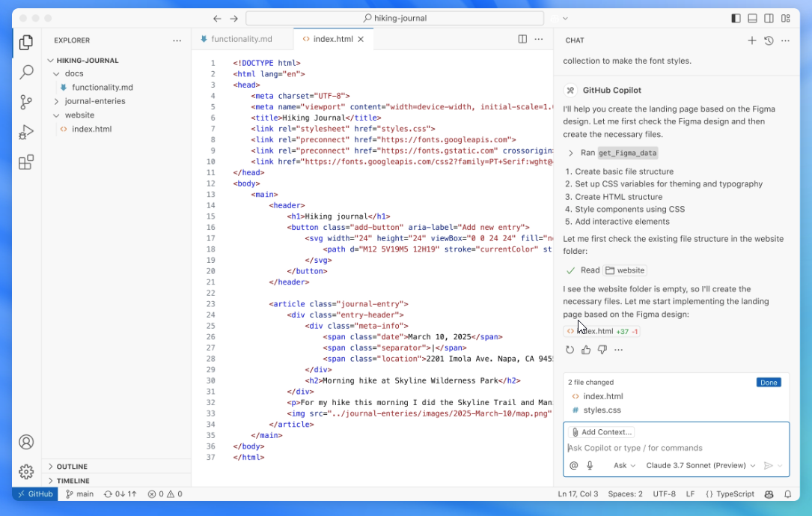
Task: Open the Search view in activity bar
Action: click(x=26, y=72)
